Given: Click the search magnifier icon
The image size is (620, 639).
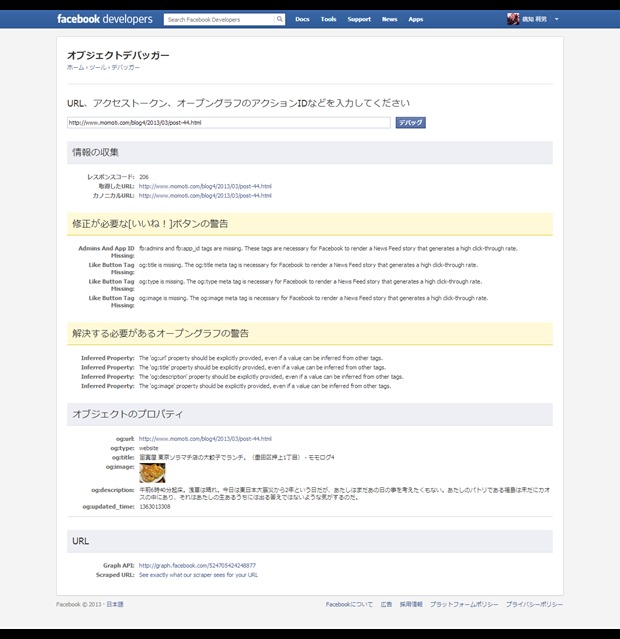Looking at the screenshot, I should coord(280,19).
